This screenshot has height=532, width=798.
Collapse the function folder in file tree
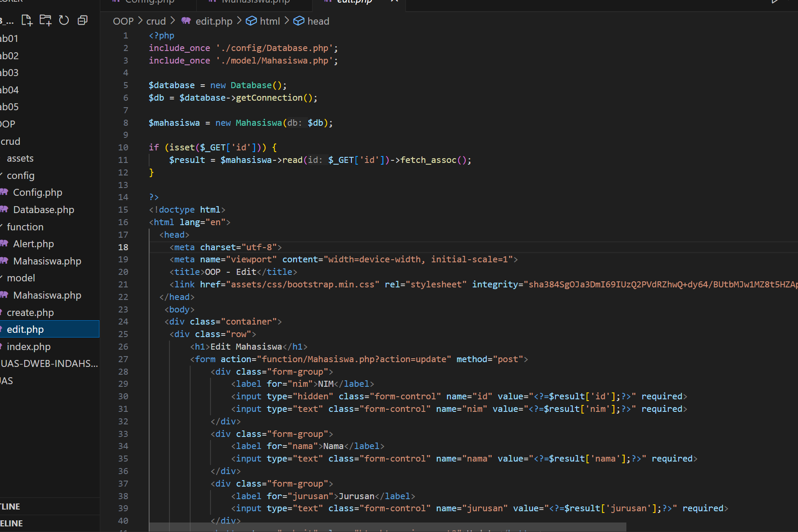pyautogui.click(x=25, y=227)
